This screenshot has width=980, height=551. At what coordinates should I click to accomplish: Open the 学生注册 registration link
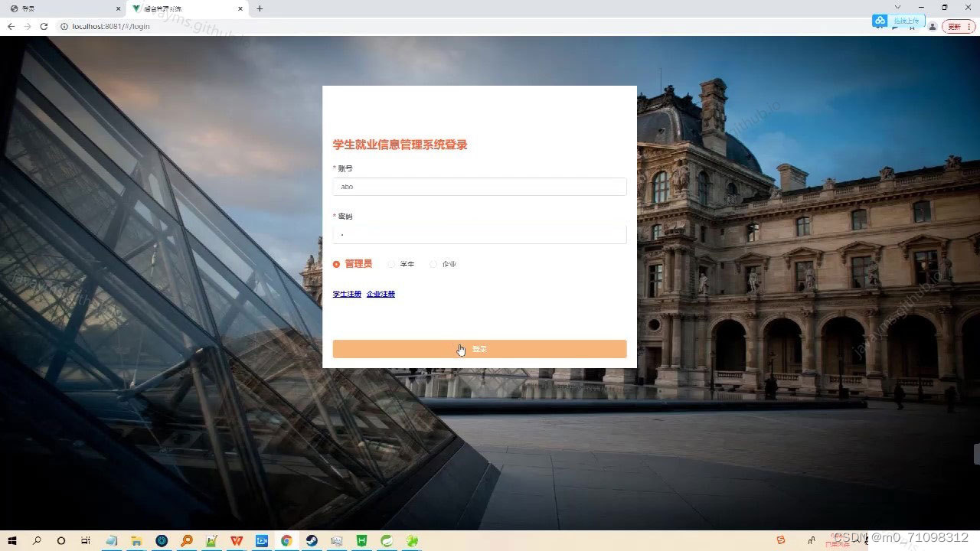(346, 294)
